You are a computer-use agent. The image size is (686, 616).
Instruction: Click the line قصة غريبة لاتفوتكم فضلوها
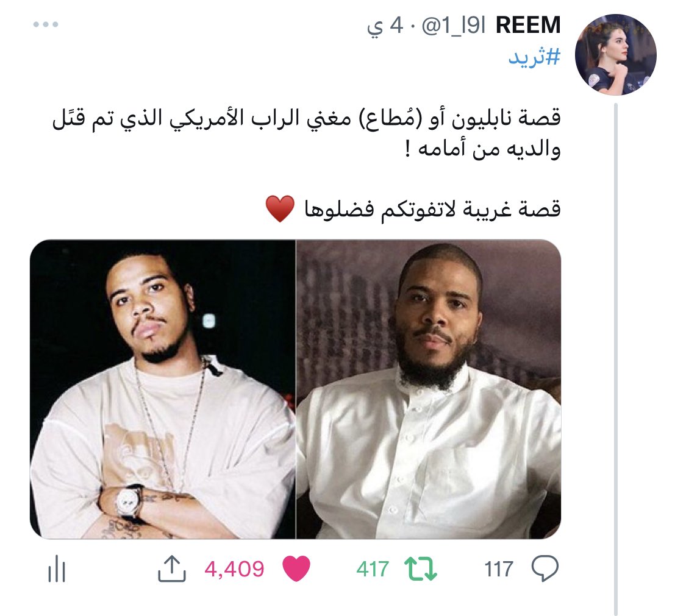(x=433, y=209)
